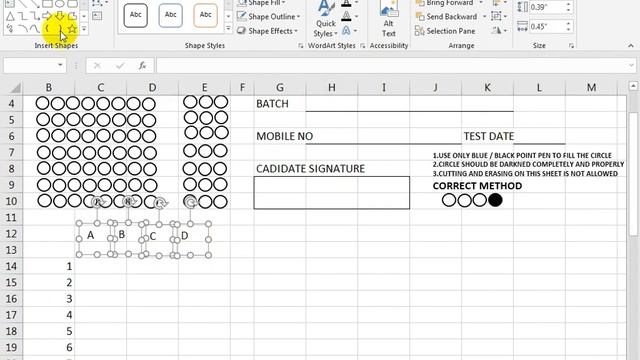Viewport: 640px width, 360px height.
Task: Select row 11 header
Action: click(x=11, y=218)
